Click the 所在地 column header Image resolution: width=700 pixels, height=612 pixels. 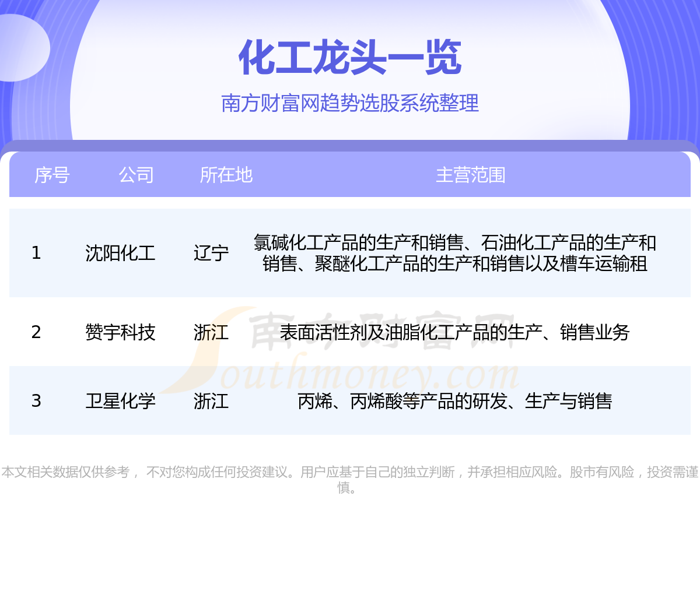[226, 175]
